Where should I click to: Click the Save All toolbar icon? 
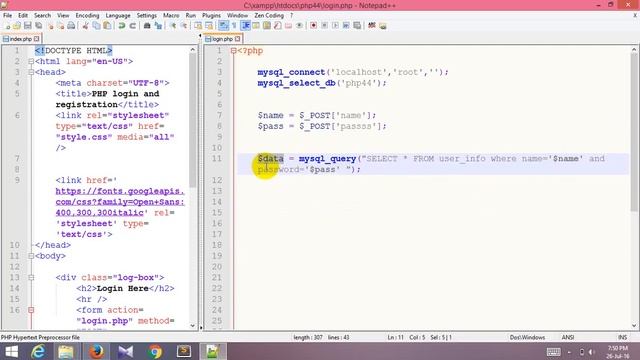coord(38,26)
